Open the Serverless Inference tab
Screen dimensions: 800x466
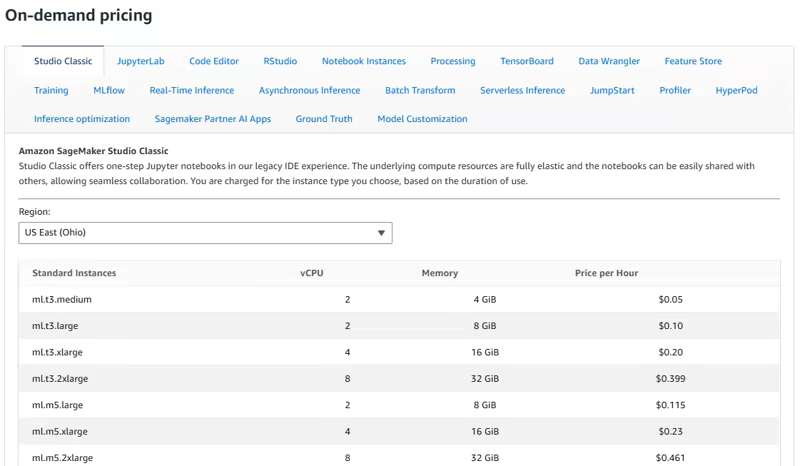522,90
